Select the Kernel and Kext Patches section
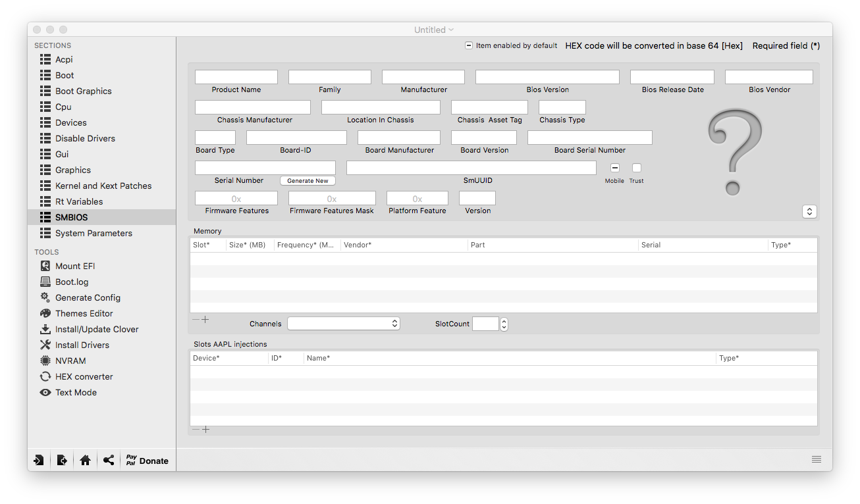The width and height of the screenshot is (860, 504). tap(103, 186)
